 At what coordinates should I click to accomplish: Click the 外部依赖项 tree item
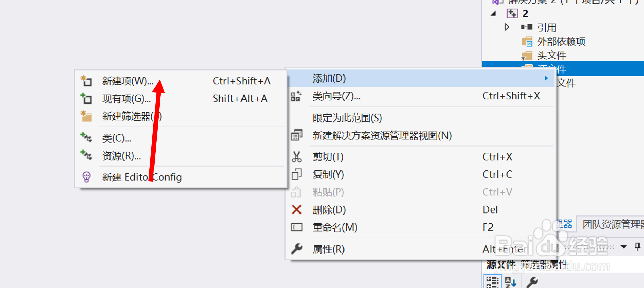pyautogui.click(x=561, y=42)
